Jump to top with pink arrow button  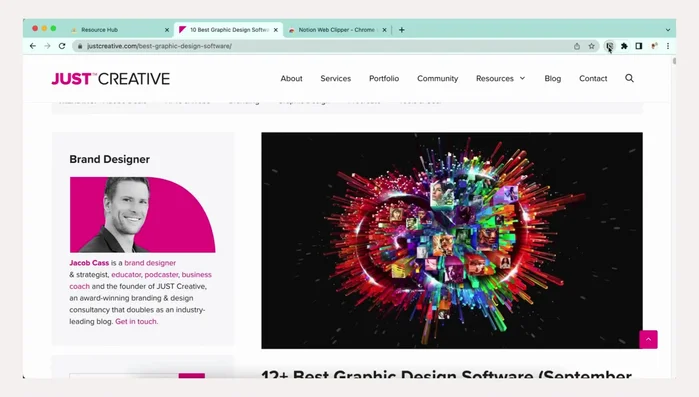point(648,340)
